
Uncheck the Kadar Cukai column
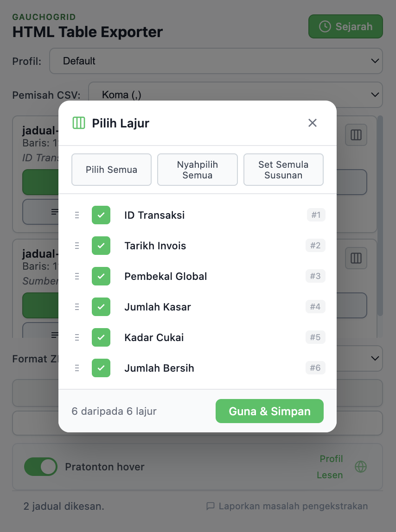click(101, 337)
